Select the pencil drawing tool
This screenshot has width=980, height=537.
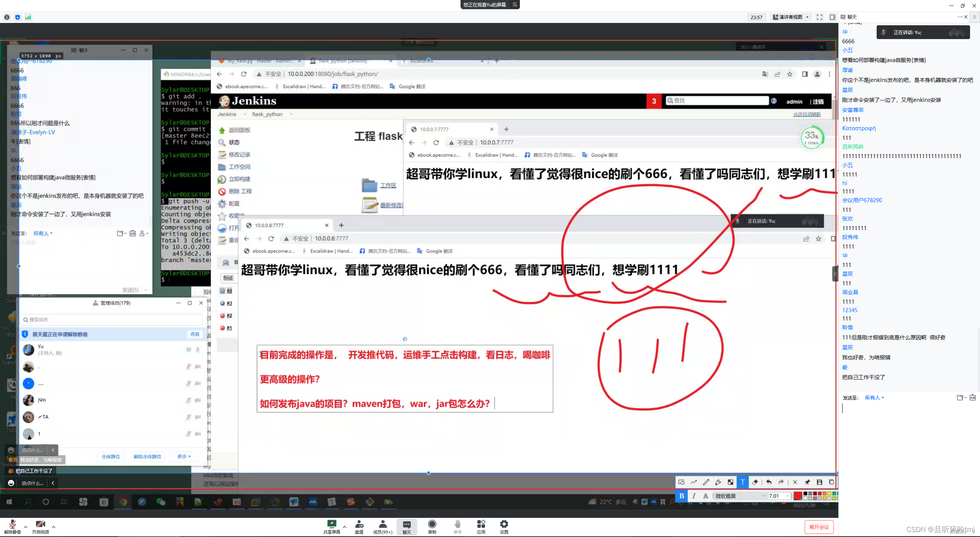click(706, 482)
